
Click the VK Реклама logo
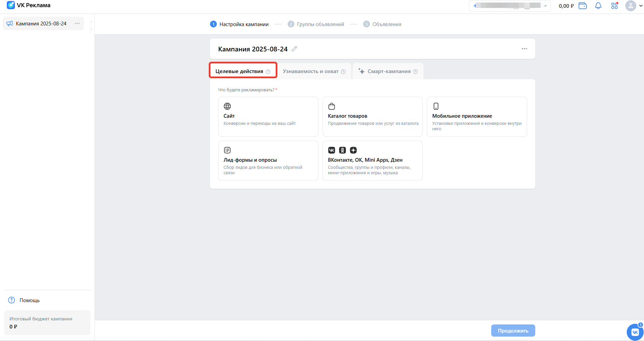click(x=29, y=5)
